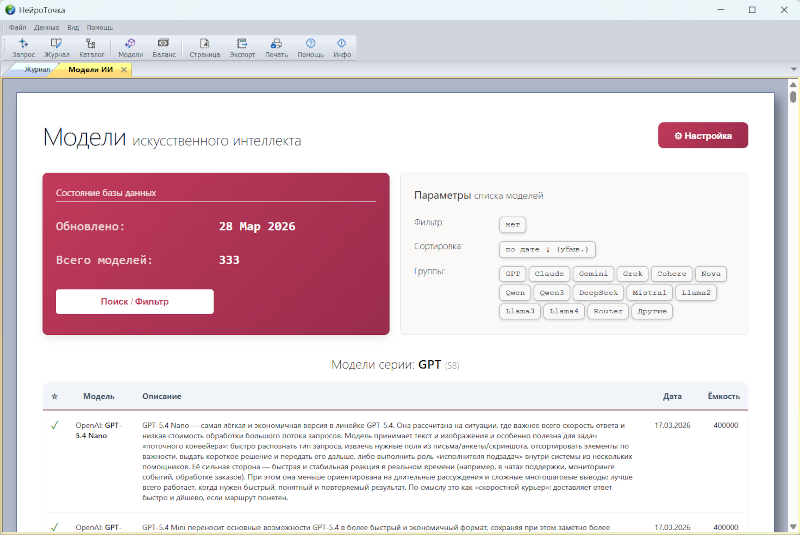The image size is (800, 536).
Task: Click total models value 333
Action: 229,260
